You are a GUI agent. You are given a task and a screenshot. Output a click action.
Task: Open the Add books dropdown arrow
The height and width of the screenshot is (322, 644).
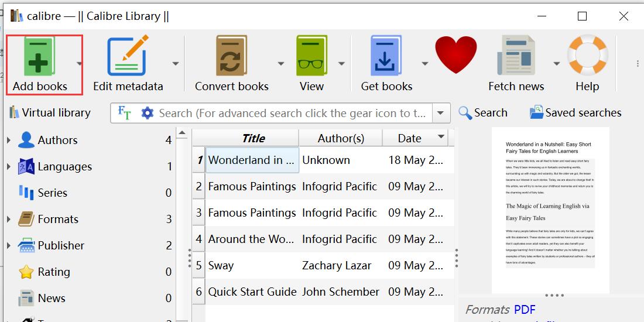79,64
